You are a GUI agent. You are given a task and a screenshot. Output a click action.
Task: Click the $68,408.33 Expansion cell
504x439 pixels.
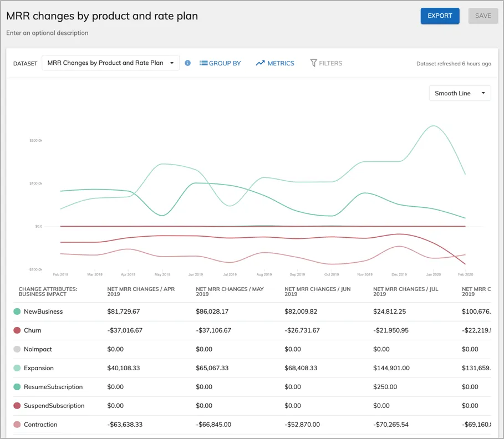pyautogui.click(x=301, y=368)
